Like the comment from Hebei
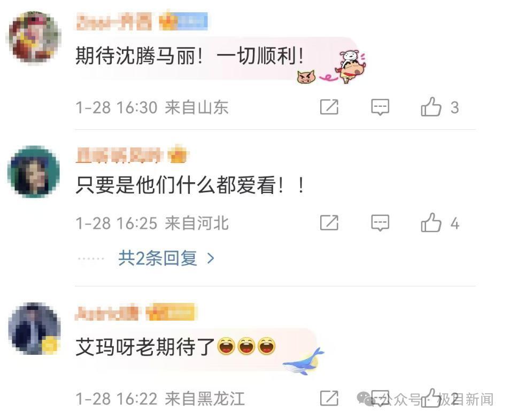510x420 pixels. [431, 222]
